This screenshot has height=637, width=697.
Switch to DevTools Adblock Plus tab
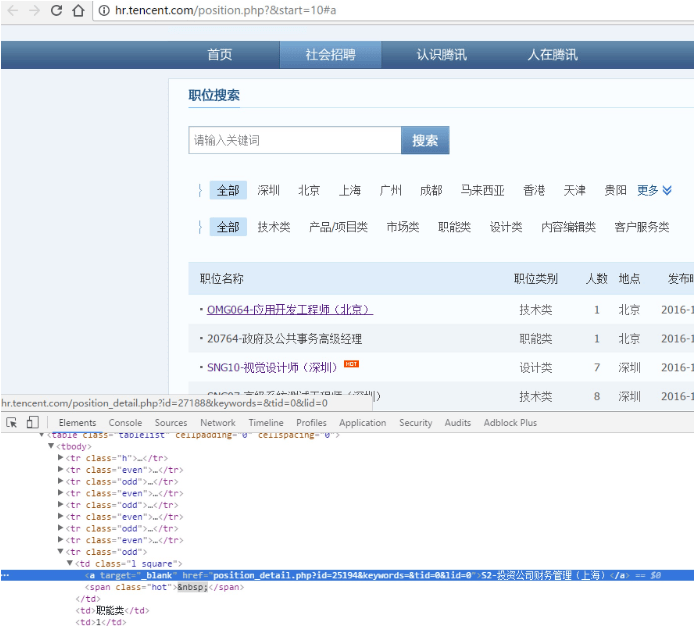click(x=510, y=423)
